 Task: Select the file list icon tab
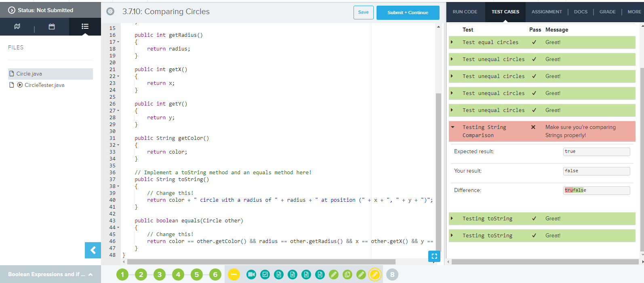(x=85, y=26)
